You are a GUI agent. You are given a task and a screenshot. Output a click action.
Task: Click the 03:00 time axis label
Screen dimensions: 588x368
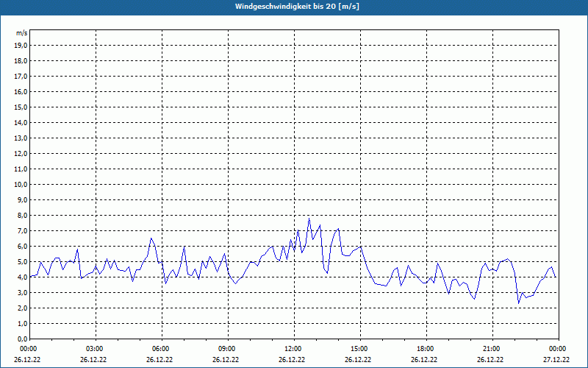point(96,349)
